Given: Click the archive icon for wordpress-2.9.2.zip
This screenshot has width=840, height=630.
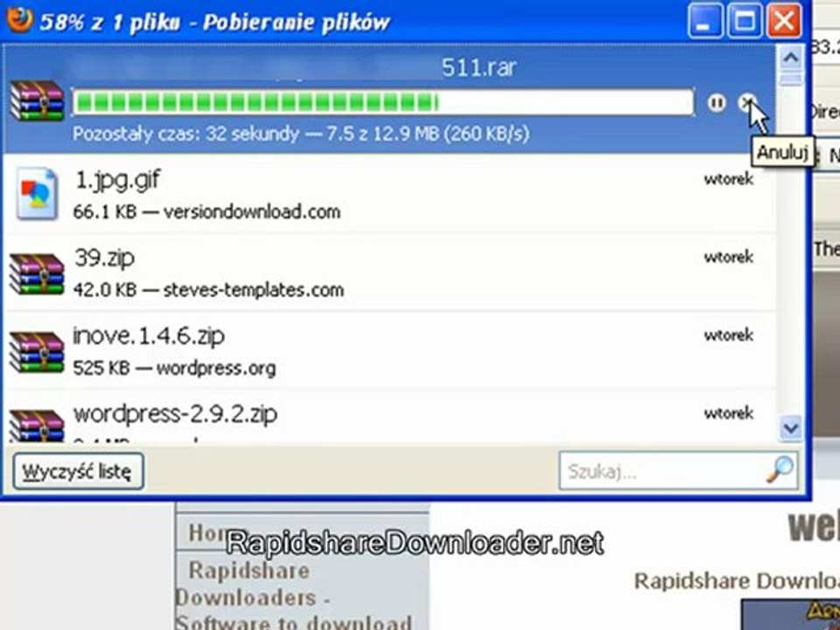Looking at the screenshot, I should point(37,426).
